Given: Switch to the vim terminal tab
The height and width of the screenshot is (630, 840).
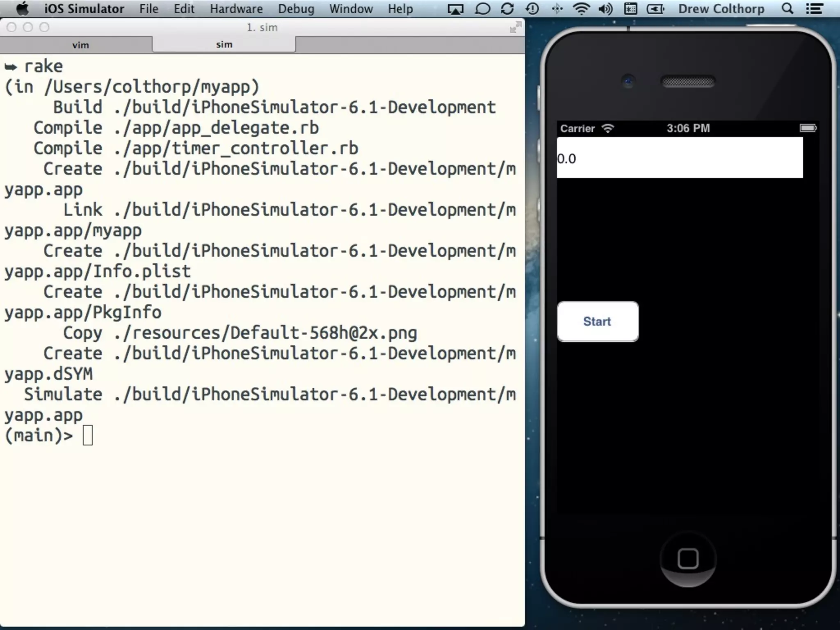Looking at the screenshot, I should pos(80,45).
